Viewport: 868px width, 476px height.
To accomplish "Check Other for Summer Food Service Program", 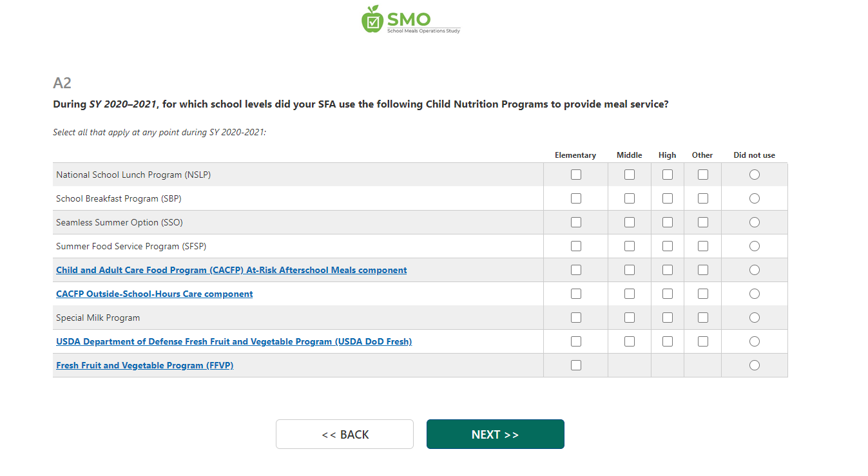I will pyautogui.click(x=703, y=246).
